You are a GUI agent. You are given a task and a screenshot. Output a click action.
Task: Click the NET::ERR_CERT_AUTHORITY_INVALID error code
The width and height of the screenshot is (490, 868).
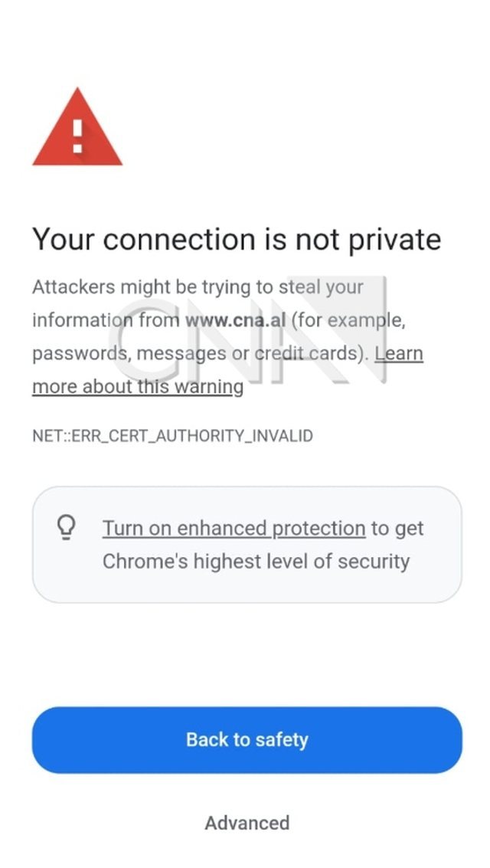point(172,436)
